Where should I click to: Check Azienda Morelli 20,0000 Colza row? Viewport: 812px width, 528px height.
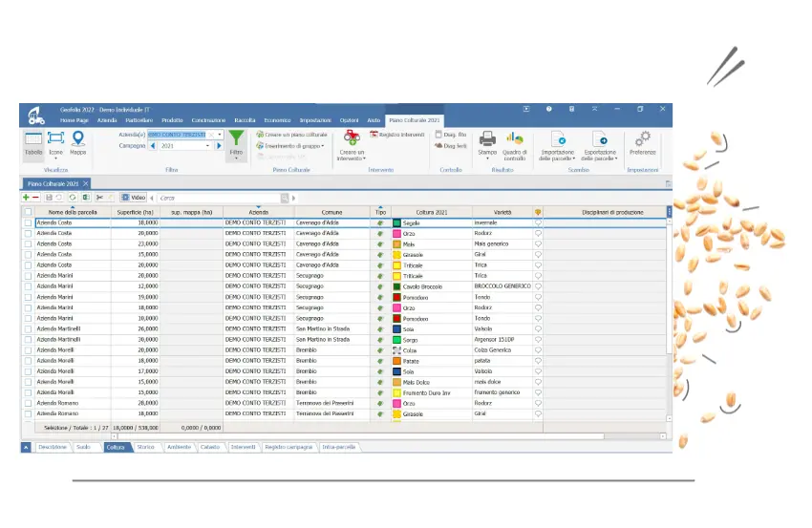[28, 349]
